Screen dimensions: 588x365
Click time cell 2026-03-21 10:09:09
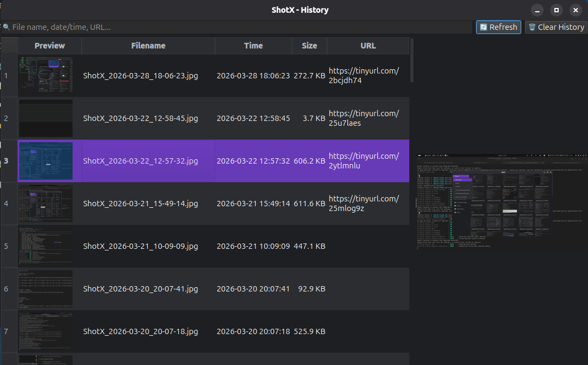tap(253, 246)
